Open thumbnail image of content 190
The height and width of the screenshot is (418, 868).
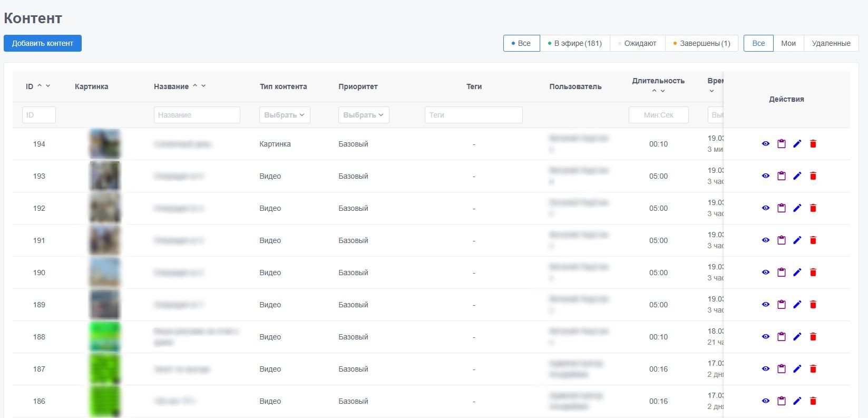point(104,273)
